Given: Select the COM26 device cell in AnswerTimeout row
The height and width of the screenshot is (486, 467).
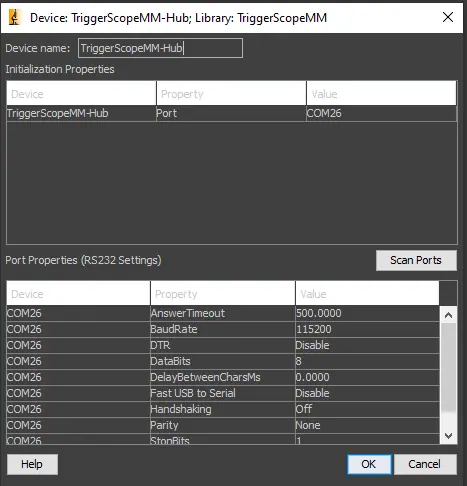Looking at the screenshot, I should [x=78, y=313].
